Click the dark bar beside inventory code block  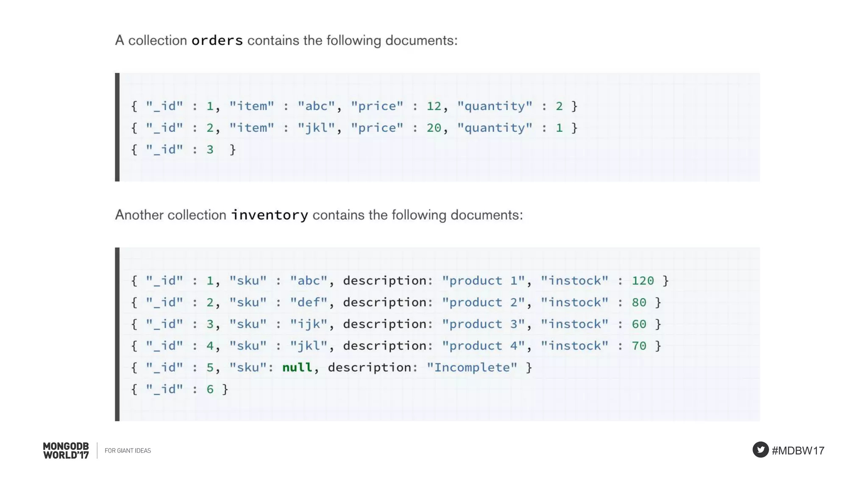(x=117, y=334)
